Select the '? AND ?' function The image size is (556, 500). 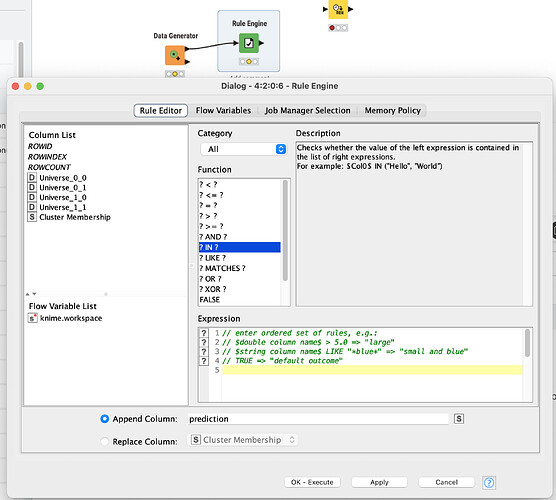coord(240,237)
